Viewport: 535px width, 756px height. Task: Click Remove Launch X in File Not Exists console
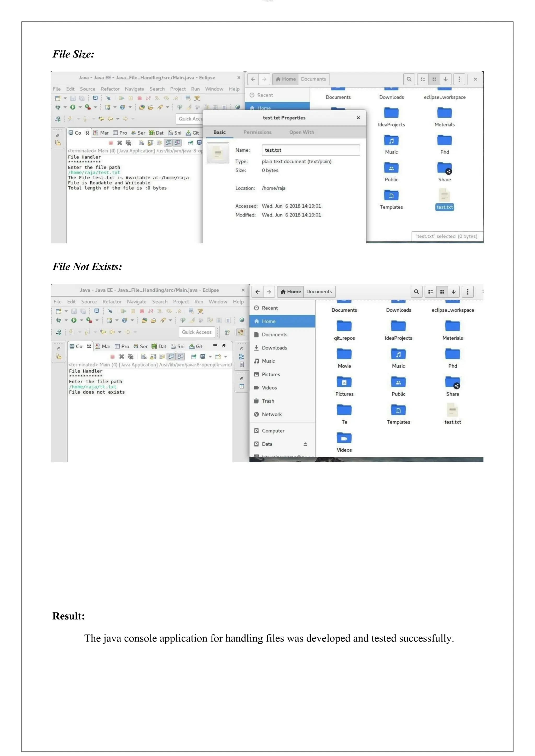[121, 356]
